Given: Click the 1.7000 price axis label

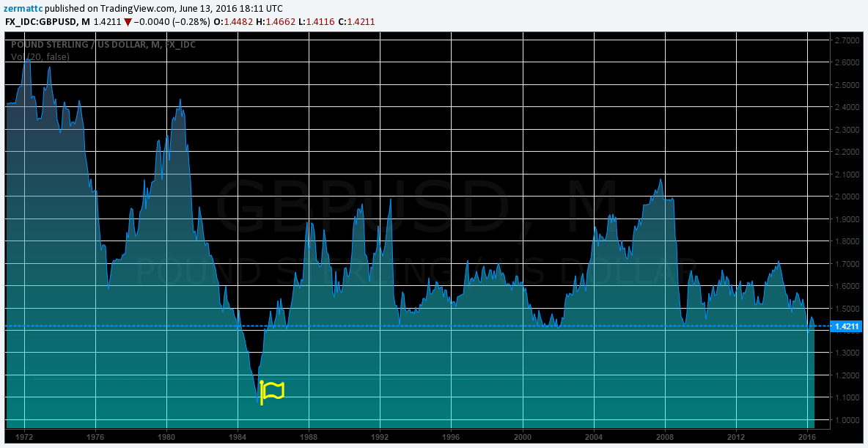Looking at the screenshot, I should pyautogui.click(x=847, y=264).
